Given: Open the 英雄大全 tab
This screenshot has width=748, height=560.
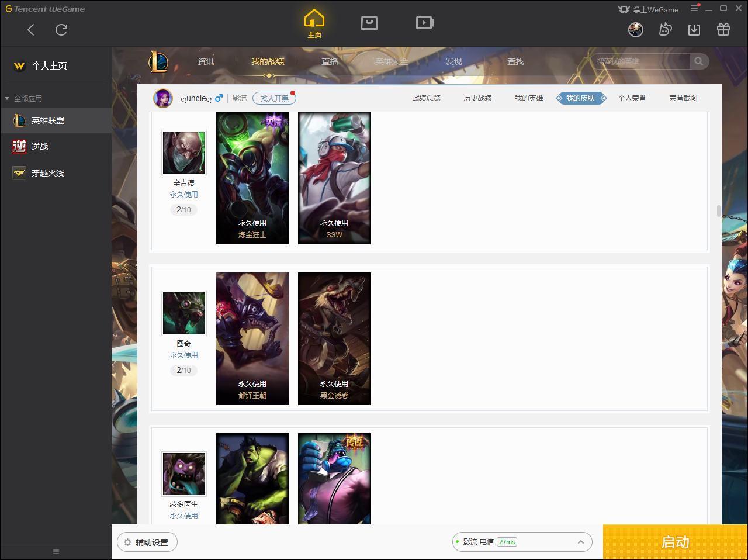Looking at the screenshot, I should [392, 61].
